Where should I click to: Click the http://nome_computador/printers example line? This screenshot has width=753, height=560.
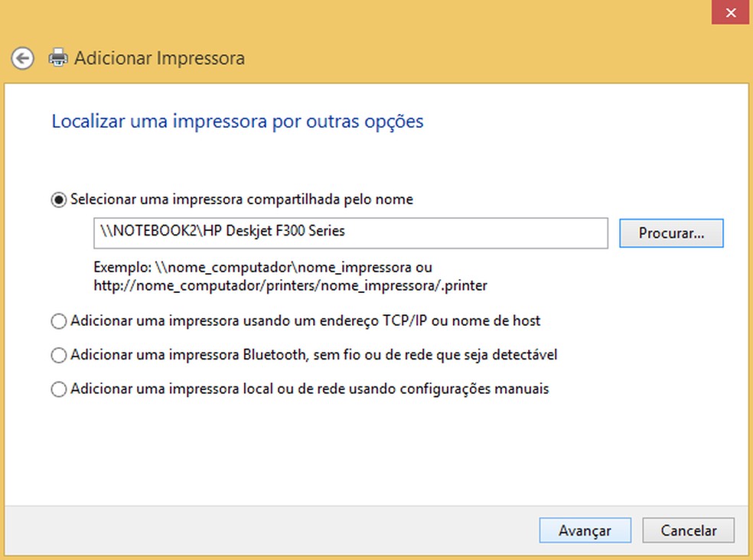coord(290,285)
